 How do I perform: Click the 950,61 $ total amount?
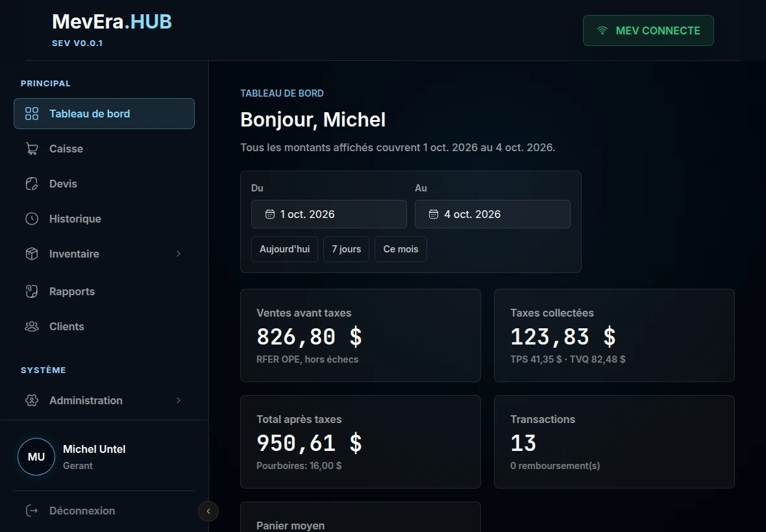pos(309,443)
